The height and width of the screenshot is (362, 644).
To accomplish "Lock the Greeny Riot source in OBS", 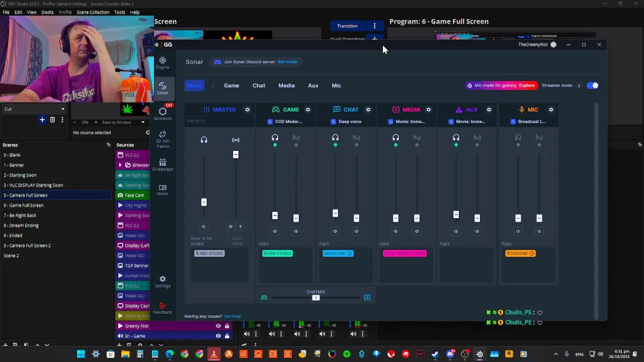I will click(227, 326).
